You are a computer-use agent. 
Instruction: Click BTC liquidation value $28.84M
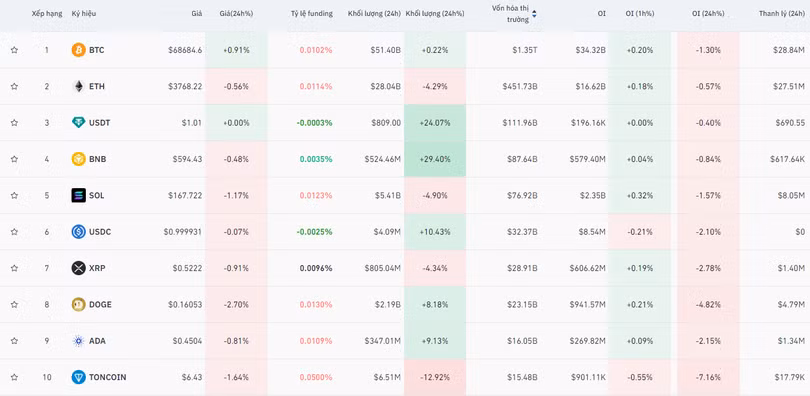tap(790, 50)
